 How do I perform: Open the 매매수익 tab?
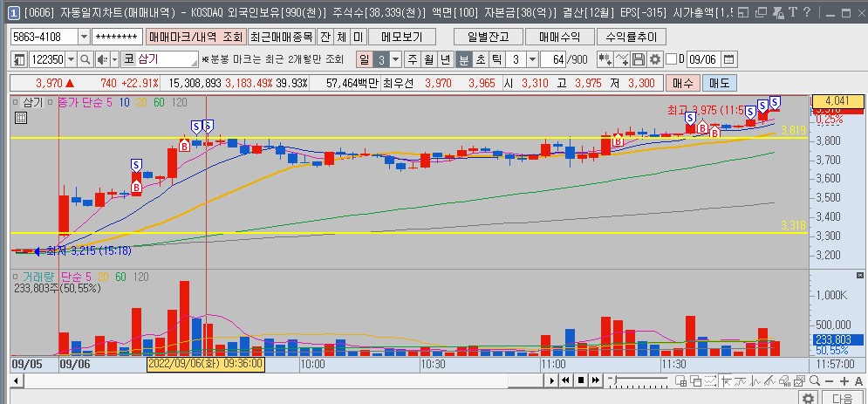[560, 37]
